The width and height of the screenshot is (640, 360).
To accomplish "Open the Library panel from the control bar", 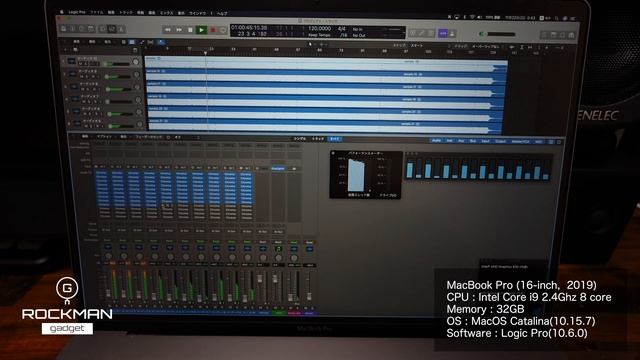I will [x=64, y=29].
